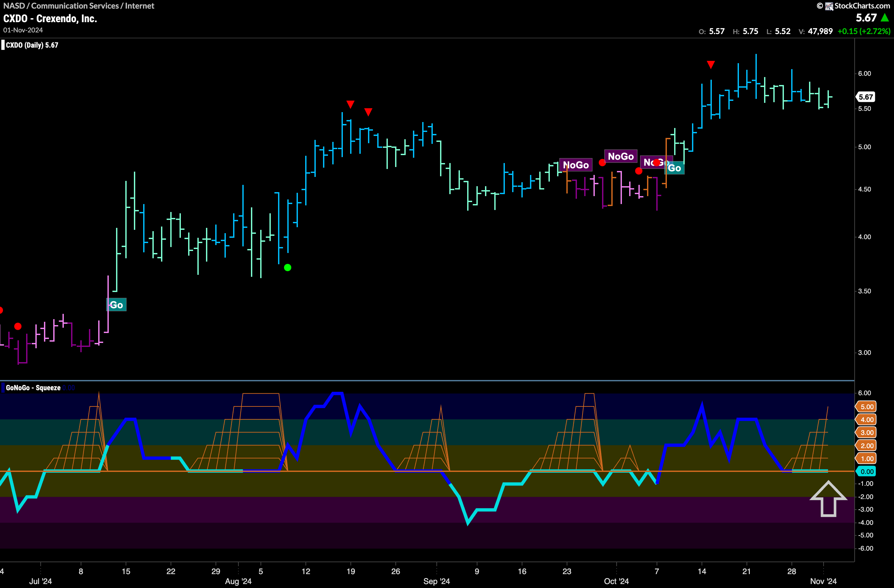Image resolution: width=894 pixels, height=588 pixels.
Task: Click the orange 2.00 squeeze level tag
Action: pyautogui.click(x=866, y=445)
